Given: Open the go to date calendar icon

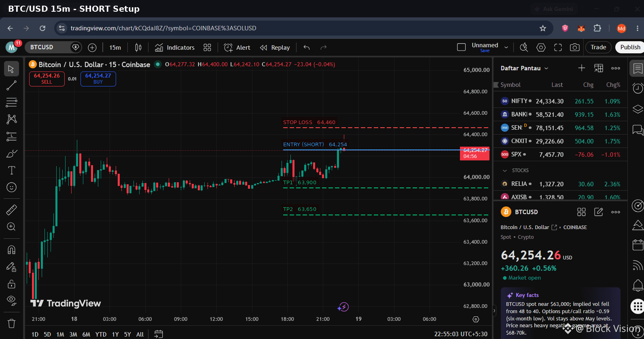Looking at the screenshot, I should pos(159,334).
